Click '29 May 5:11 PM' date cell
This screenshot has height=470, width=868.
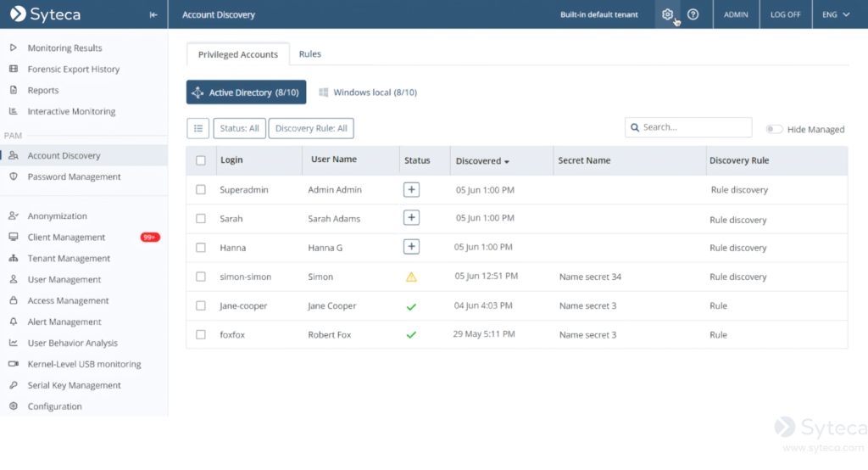click(x=484, y=334)
